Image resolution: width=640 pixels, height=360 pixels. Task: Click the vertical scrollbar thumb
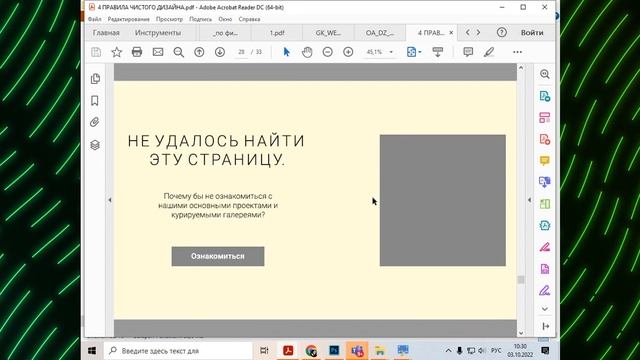(x=521, y=280)
